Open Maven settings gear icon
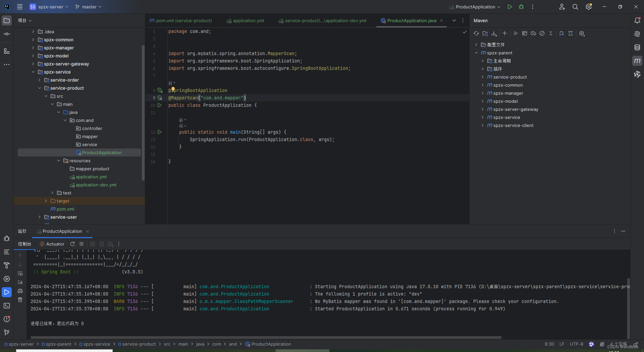644x352 pixels. (582, 33)
